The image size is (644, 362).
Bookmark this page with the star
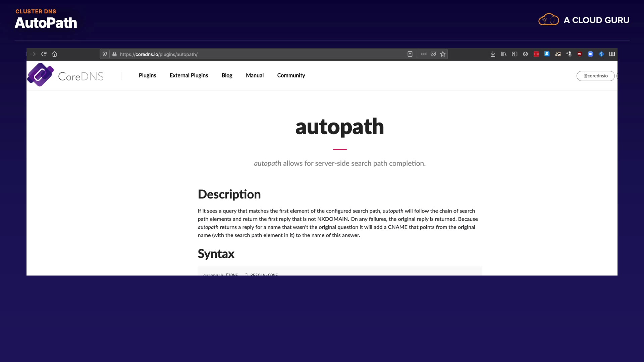coord(443,54)
